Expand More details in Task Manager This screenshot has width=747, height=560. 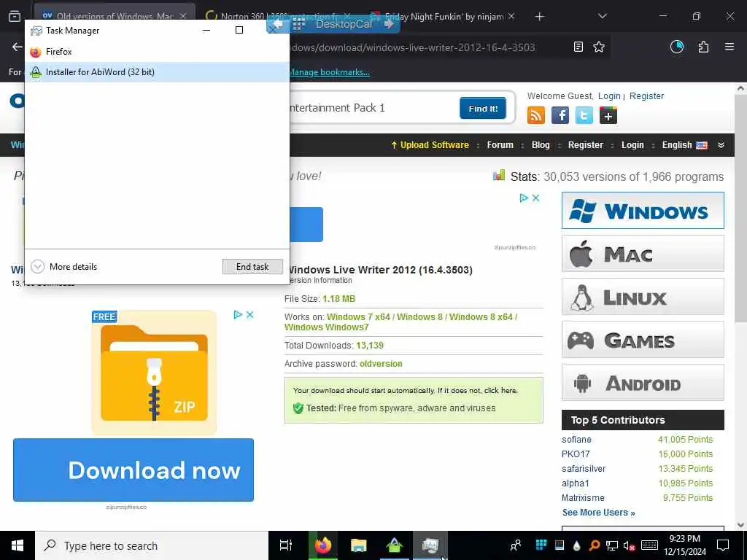point(64,267)
